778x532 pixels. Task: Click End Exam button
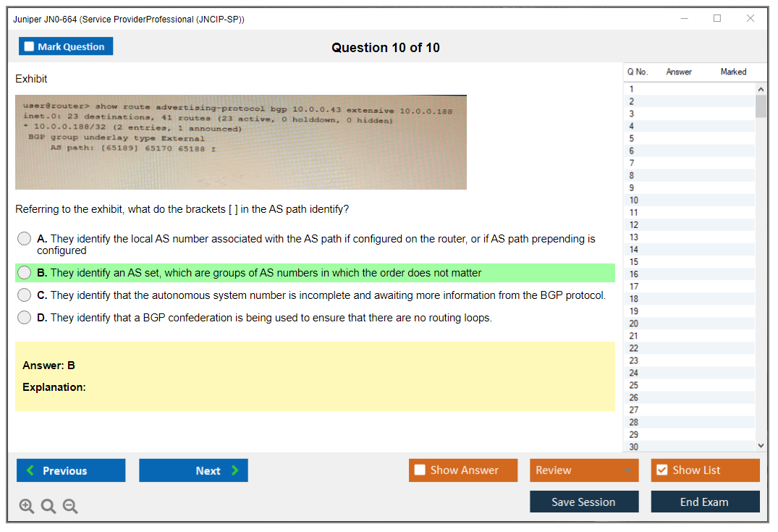[x=705, y=502]
